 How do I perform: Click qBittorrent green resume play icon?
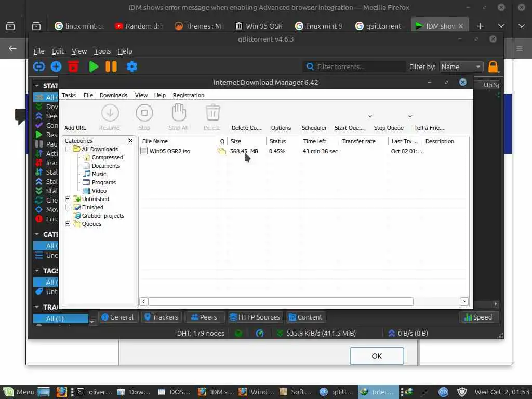(94, 66)
